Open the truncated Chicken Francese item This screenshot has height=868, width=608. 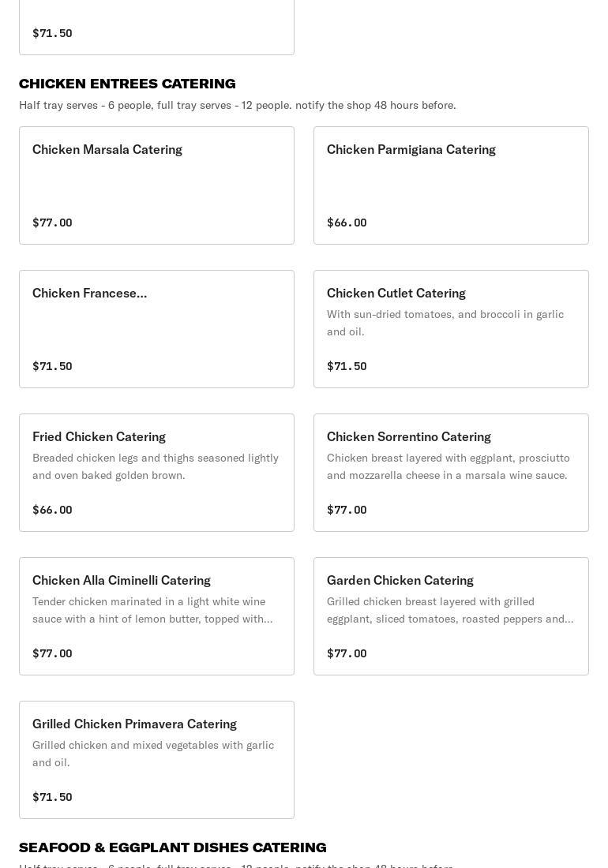pos(89,294)
